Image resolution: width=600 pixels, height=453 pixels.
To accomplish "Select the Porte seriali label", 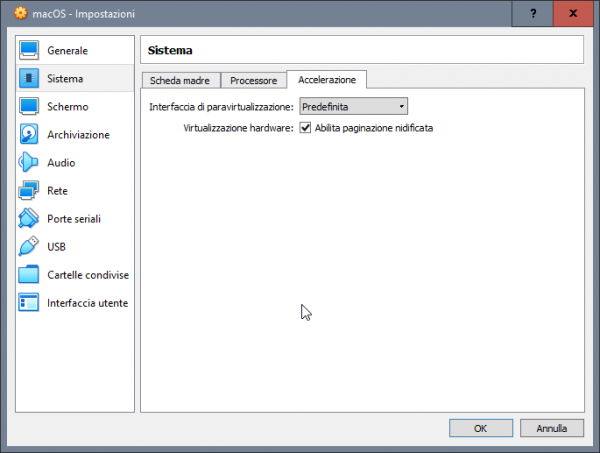I will [74, 219].
